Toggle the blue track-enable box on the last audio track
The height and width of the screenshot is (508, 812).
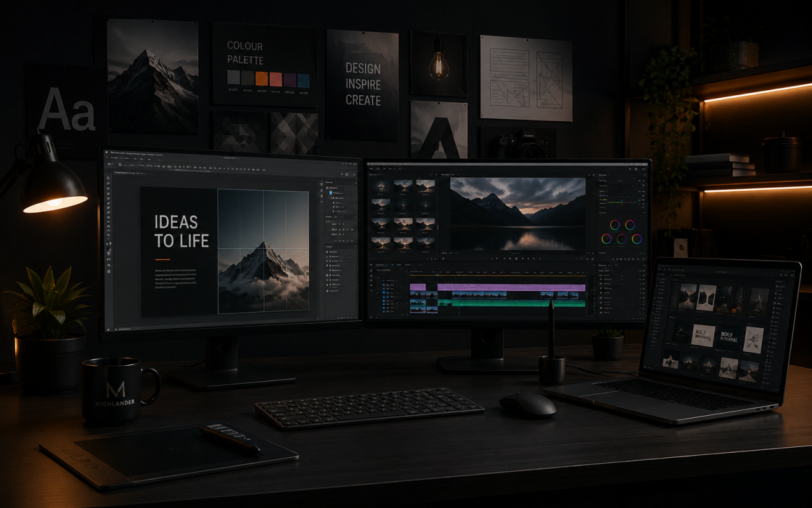pos(383,312)
